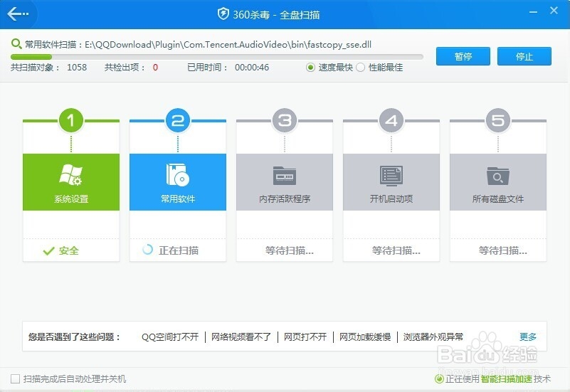Image resolution: width=570 pixels, height=392 pixels.
Task: Click the 智能扫描加速 link
Action: (507, 379)
